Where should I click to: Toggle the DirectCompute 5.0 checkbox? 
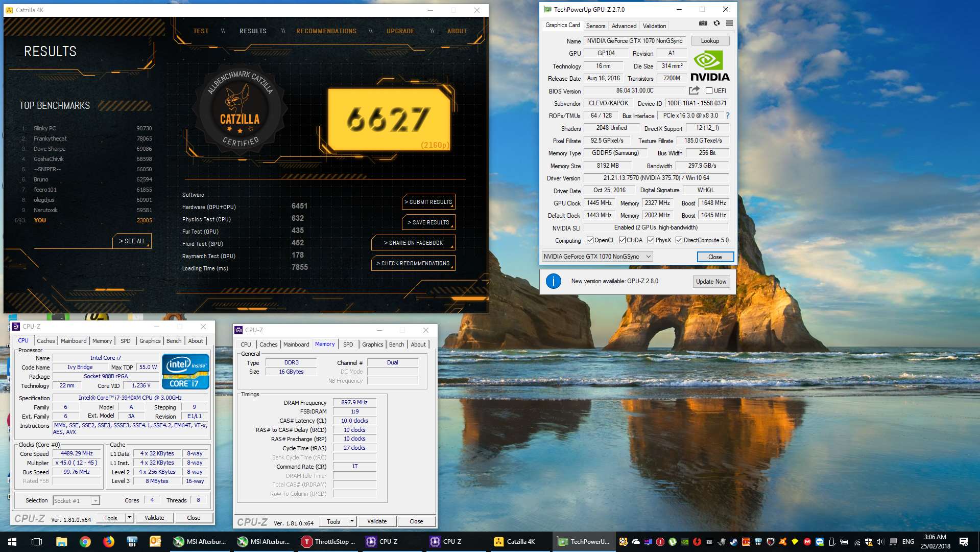click(679, 240)
